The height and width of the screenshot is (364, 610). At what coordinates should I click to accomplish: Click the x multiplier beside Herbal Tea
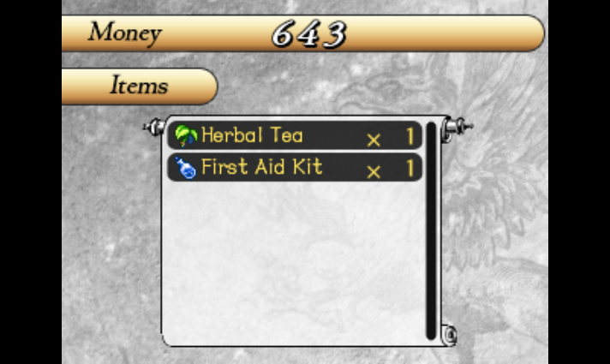point(374,140)
